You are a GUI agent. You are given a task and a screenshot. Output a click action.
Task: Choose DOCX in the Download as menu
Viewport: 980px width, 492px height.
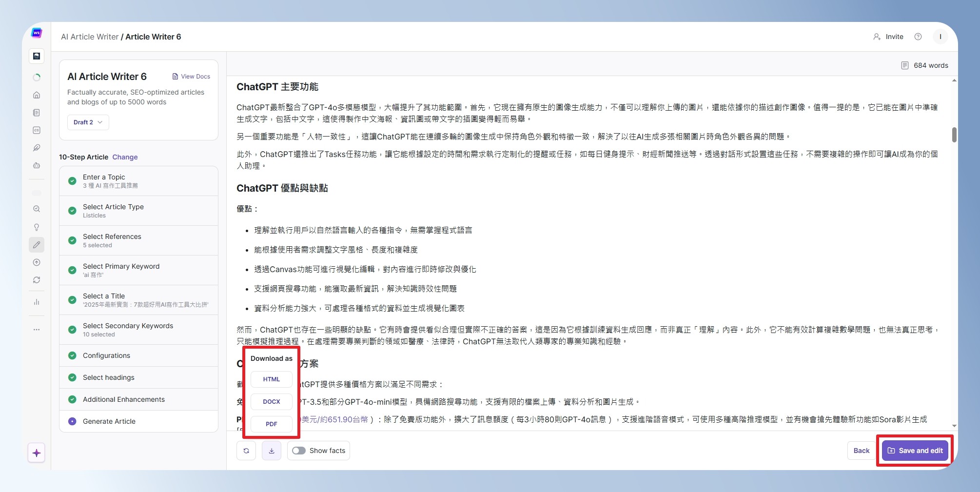click(x=272, y=402)
